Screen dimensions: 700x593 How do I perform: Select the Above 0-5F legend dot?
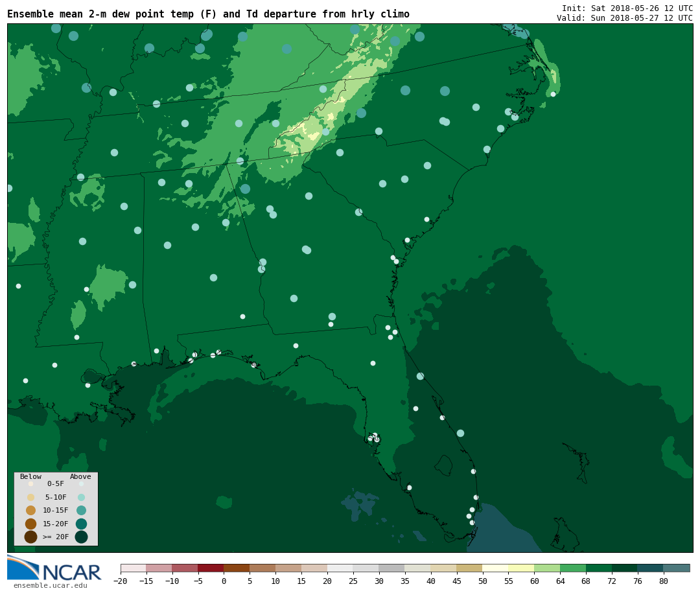(81, 483)
